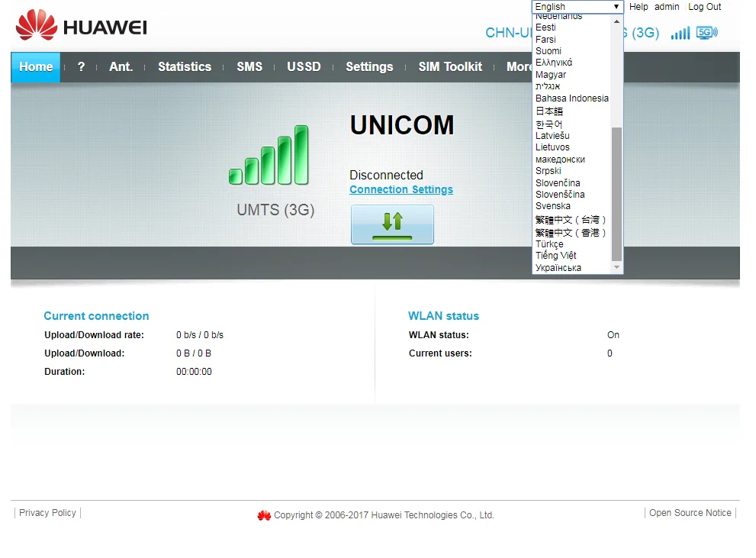
Task: Choose Suomi in the language list
Action: 571,51
